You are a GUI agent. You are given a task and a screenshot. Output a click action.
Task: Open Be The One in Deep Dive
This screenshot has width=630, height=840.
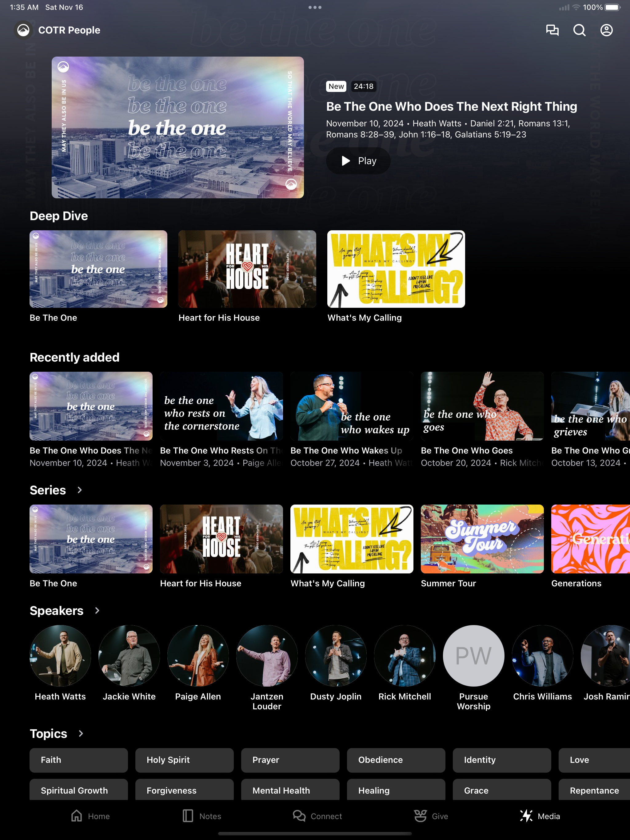98,269
